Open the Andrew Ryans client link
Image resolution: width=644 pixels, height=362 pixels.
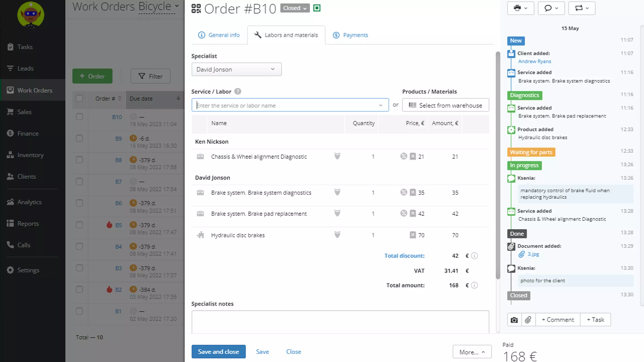[x=535, y=61]
